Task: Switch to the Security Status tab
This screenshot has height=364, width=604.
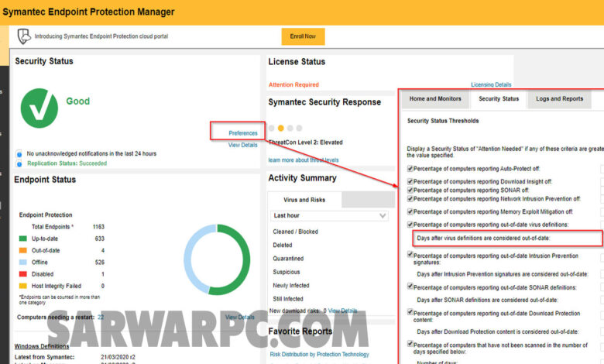Action: click(499, 99)
